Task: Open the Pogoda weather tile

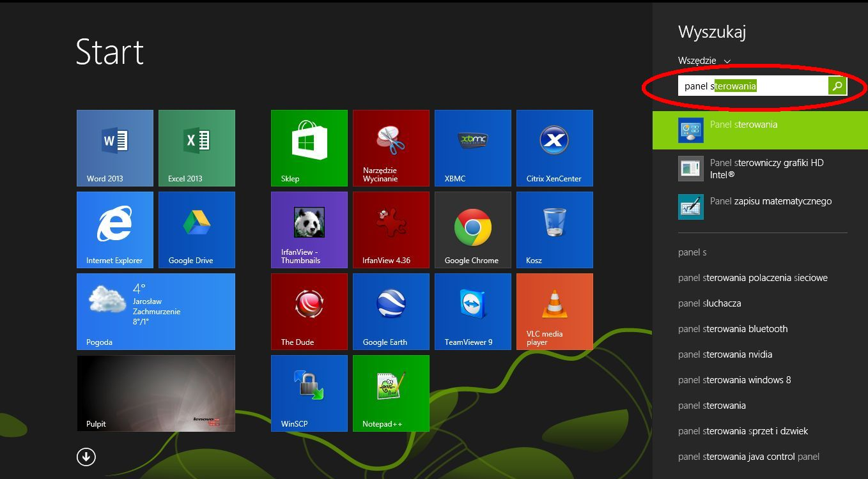Action: pyautogui.click(x=156, y=312)
